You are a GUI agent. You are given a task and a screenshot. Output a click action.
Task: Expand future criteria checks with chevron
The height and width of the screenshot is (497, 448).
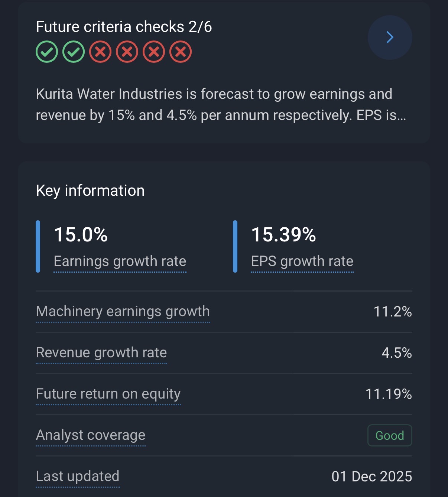coord(390,38)
